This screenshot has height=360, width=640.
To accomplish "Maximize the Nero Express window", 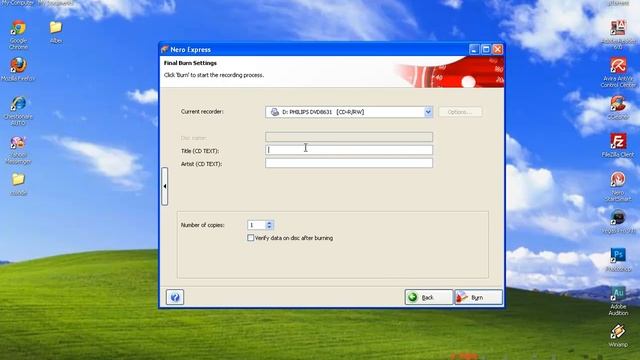I will coord(486,49).
